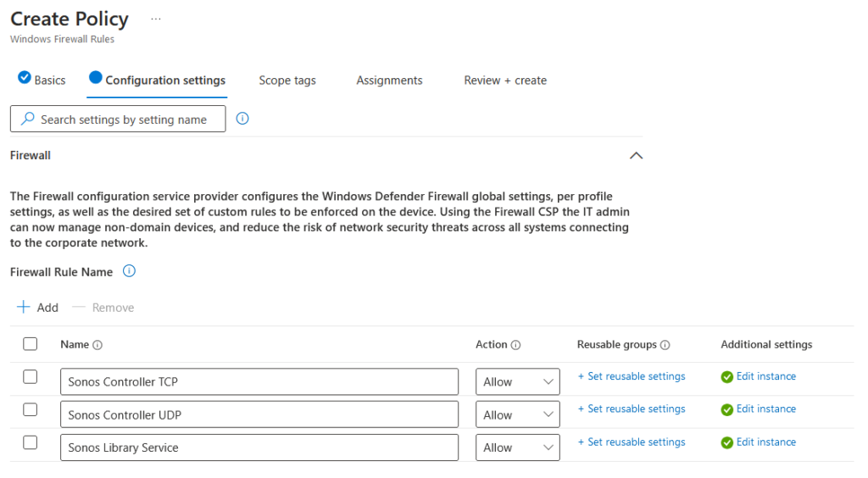This screenshot has width=868, height=478.
Task: Tick the Sonos Controller UDP checkbox
Action: (x=31, y=409)
